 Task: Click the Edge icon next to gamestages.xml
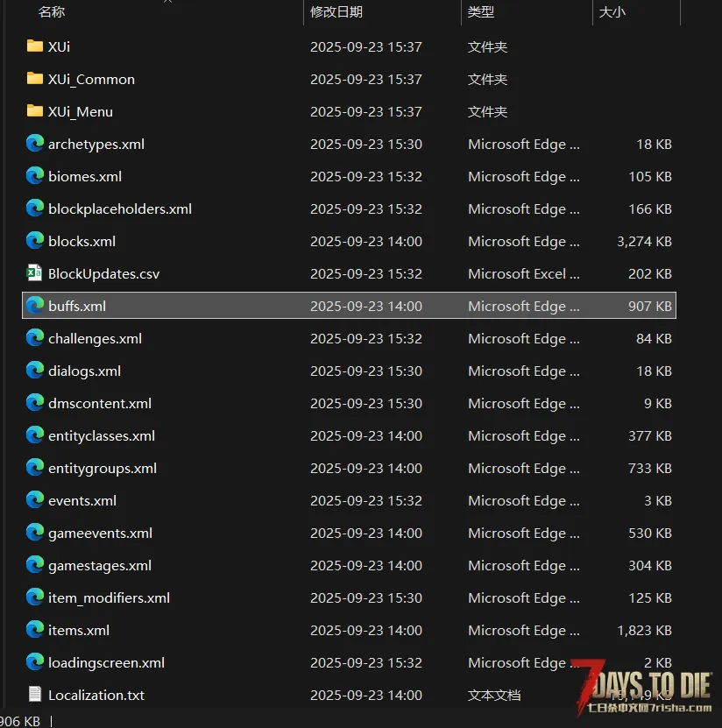pyautogui.click(x=35, y=565)
